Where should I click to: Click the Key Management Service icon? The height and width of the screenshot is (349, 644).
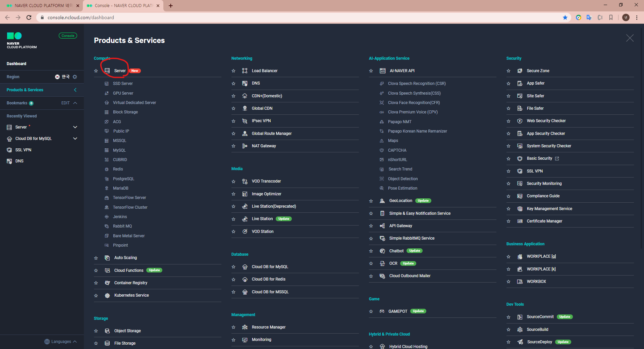click(x=520, y=209)
